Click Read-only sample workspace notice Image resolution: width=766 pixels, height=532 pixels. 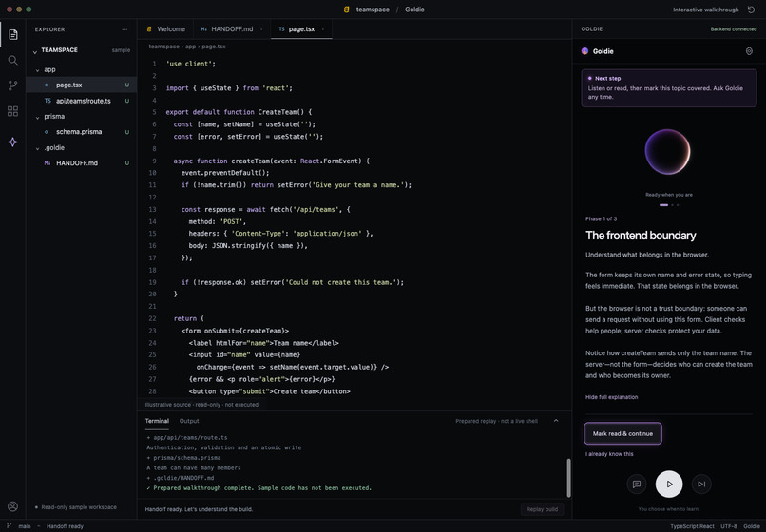(x=79, y=507)
